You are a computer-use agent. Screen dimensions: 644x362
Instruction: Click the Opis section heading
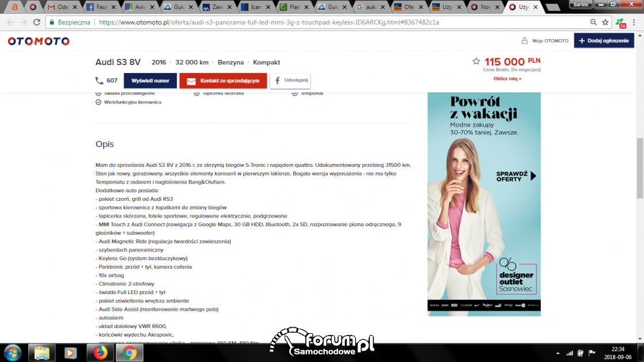pos(105,144)
